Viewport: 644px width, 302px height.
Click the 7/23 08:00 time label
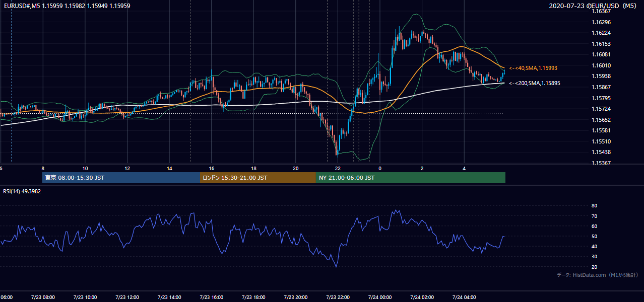(x=43, y=297)
